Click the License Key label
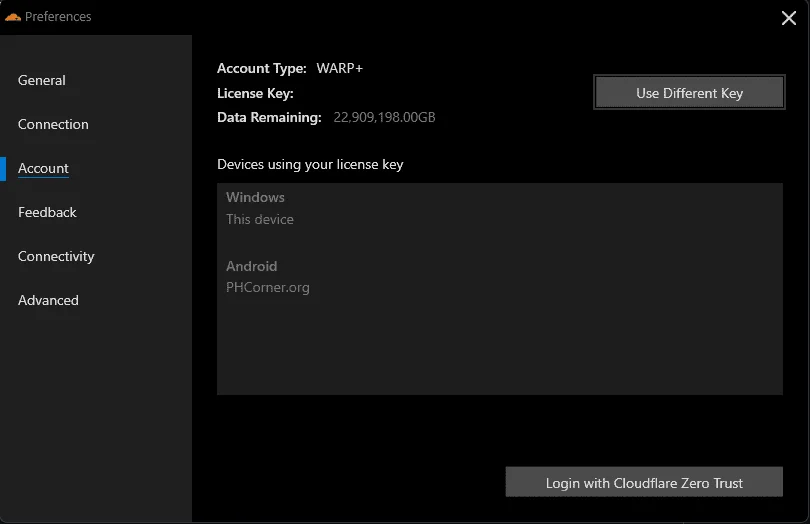Viewport: 810px width, 524px height. point(255,93)
